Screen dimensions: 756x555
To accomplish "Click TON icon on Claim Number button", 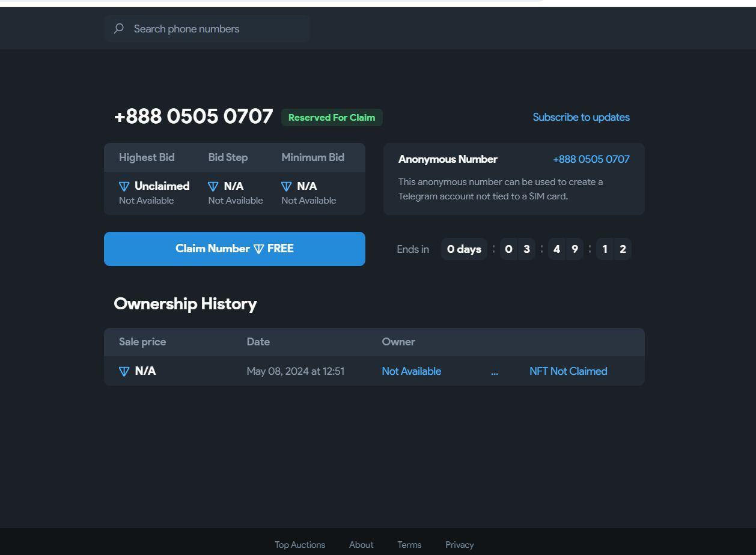I will pos(259,249).
